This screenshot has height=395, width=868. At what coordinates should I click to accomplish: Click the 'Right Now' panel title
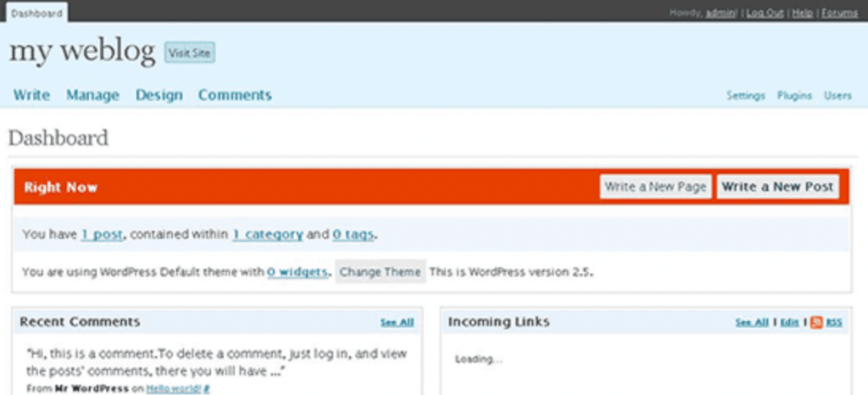pos(61,187)
